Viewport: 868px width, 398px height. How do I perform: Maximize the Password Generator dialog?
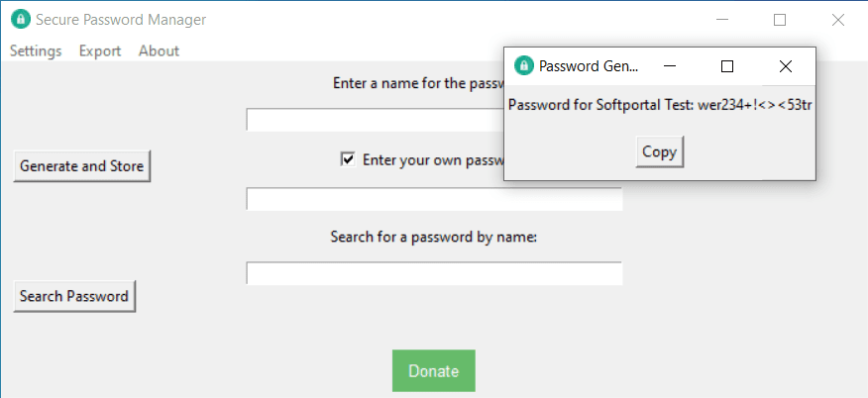[727, 66]
